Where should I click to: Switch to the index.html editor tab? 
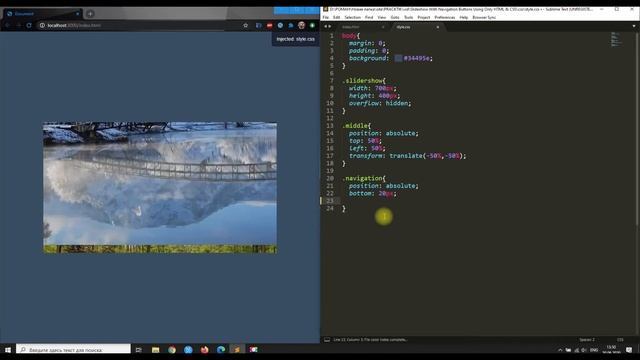click(361, 27)
